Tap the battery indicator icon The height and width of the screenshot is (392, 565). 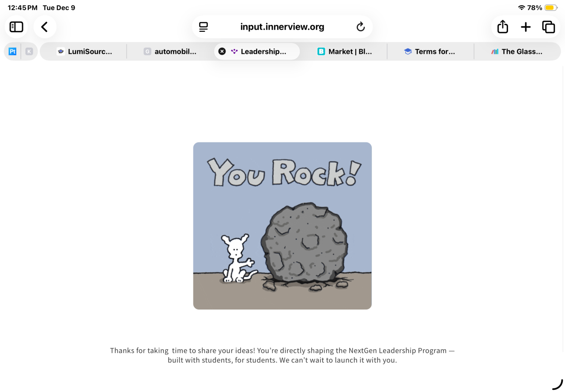pos(551,8)
